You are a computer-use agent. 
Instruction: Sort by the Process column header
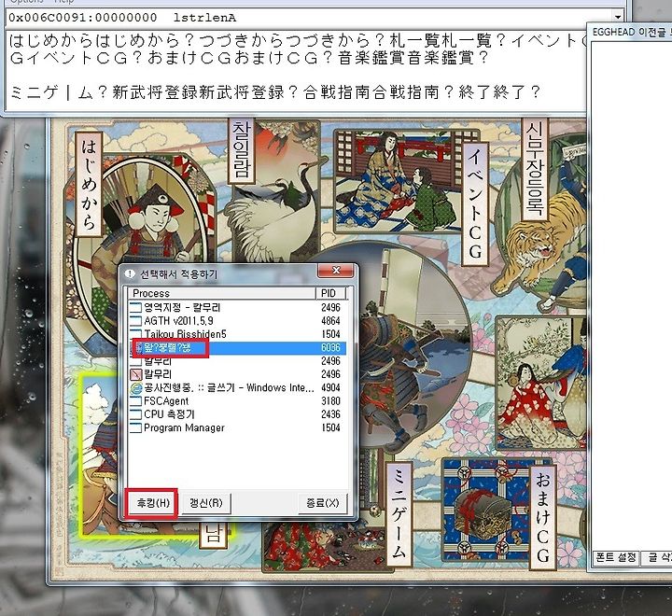coord(221,293)
